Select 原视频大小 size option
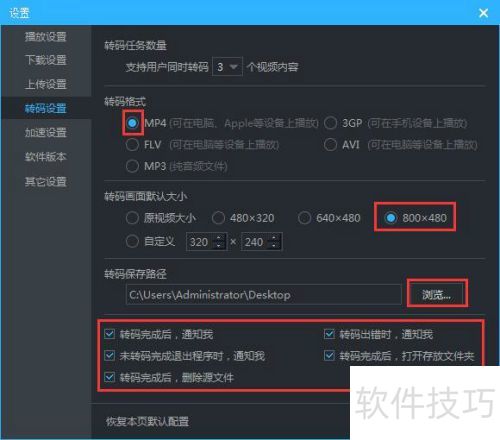 132,218
